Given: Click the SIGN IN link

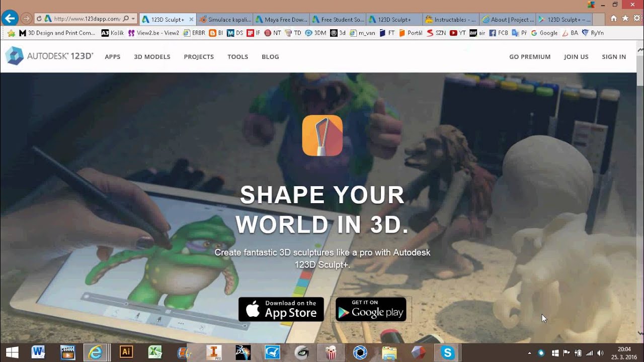Looking at the screenshot, I should [x=614, y=57].
